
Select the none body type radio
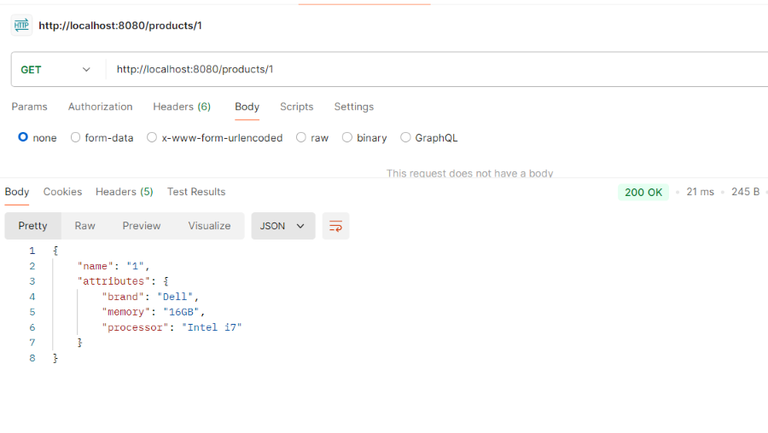[x=23, y=137]
